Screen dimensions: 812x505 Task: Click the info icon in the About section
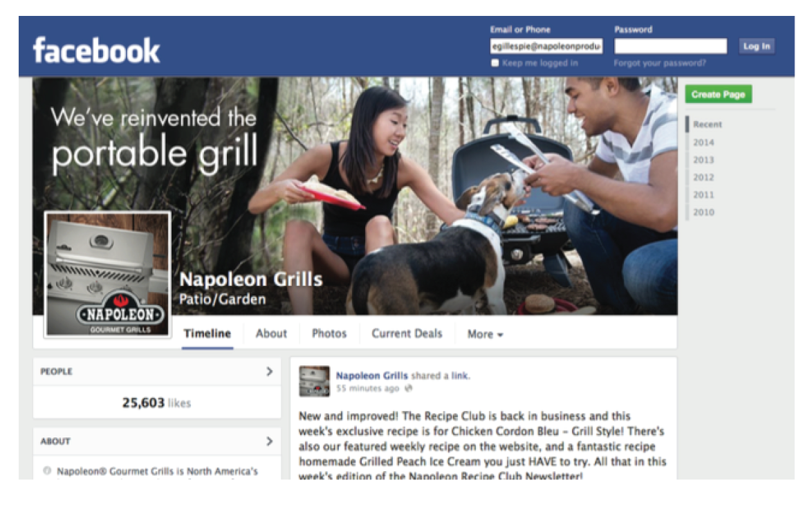point(47,470)
